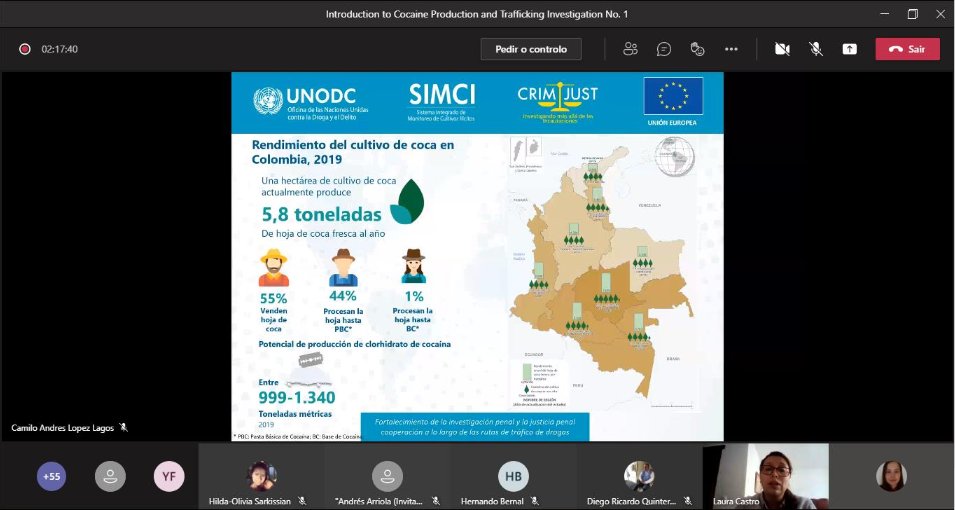Click the Camilo Andres Lopez Lagos presenter name
955x510 pixels.
(x=62, y=428)
